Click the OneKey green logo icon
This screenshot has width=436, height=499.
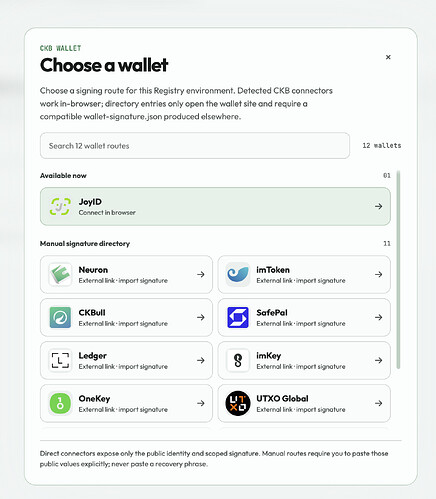click(x=60, y=403)
